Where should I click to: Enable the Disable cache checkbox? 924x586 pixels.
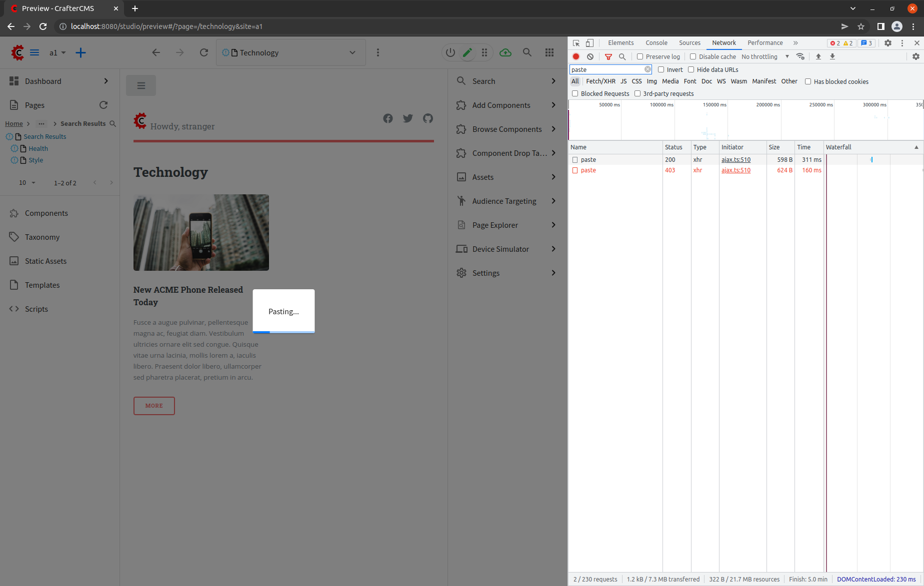[x=693, y=56]
